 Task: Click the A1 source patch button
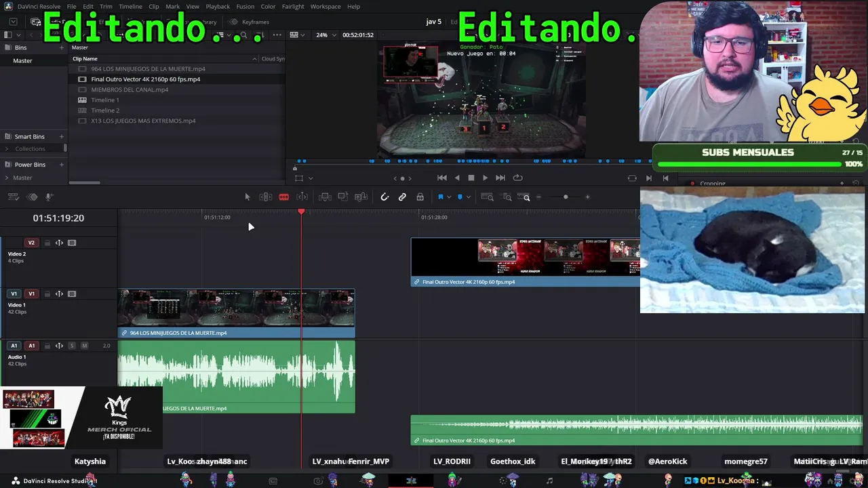pos(14,346)
